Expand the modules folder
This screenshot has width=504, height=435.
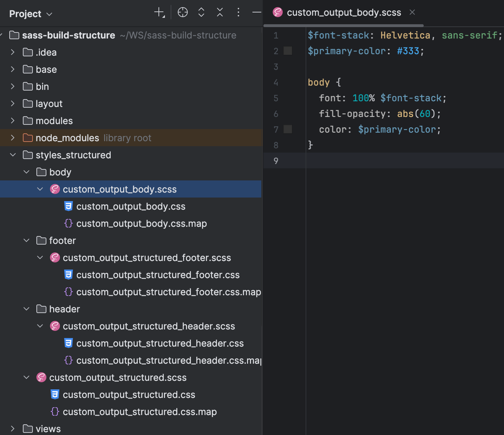pyautogui.click(x=13, y=121)
